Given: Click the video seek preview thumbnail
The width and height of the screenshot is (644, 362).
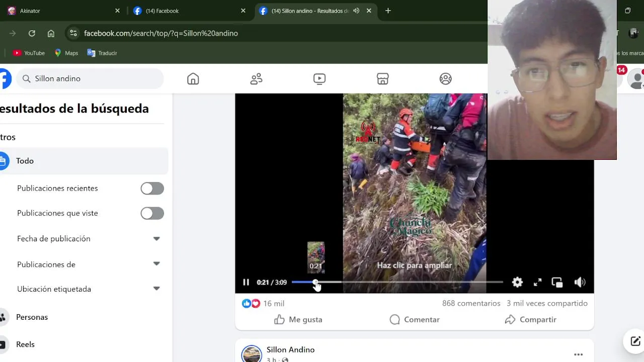Looking at the screenshot, I should [316, 257].
